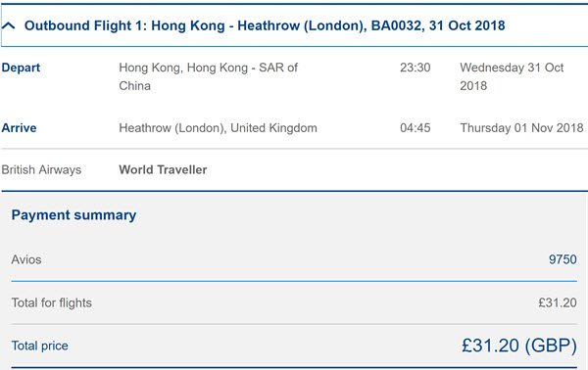The height and width of the screenshot is (370, 588).
Task: Click the 04:45 arrival time
Action: coord(415,128)
